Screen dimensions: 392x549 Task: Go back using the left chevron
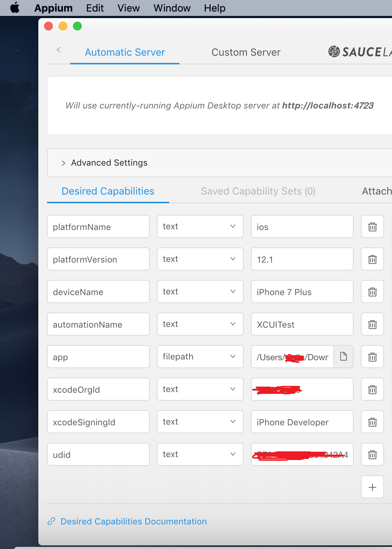pyautogui.click(x=59, y=50)
